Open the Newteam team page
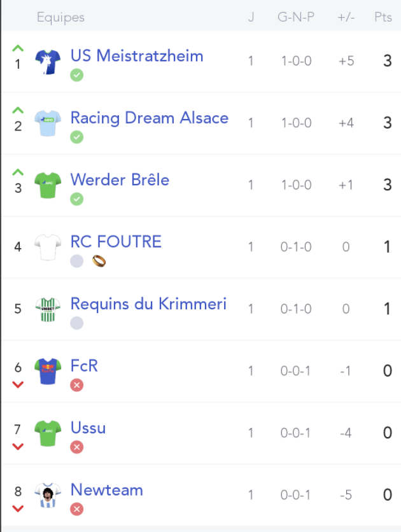Screen dimensions: 401x532 pyautogui.click(x=107, y=490)
